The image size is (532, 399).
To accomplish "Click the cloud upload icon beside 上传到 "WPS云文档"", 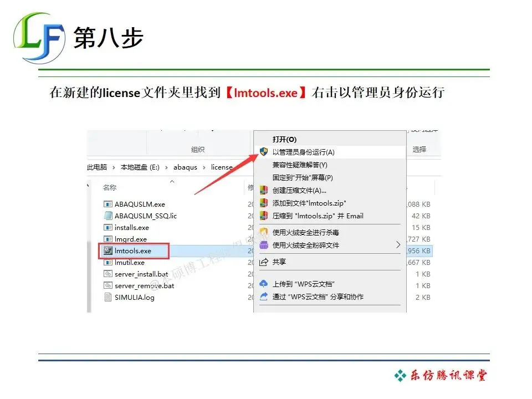I will pyautogui.click(x=264, y=284).
